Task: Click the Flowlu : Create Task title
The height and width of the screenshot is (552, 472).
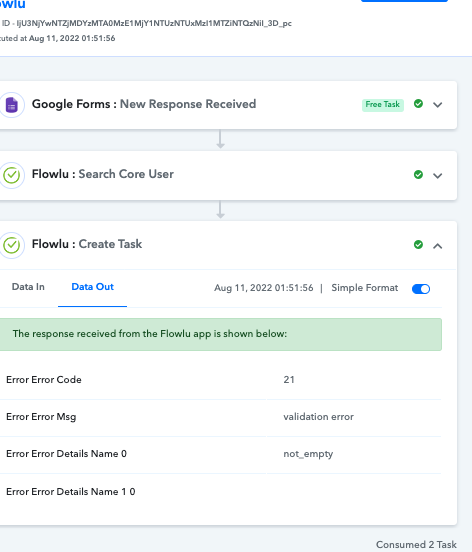Action: coord(87,244)
